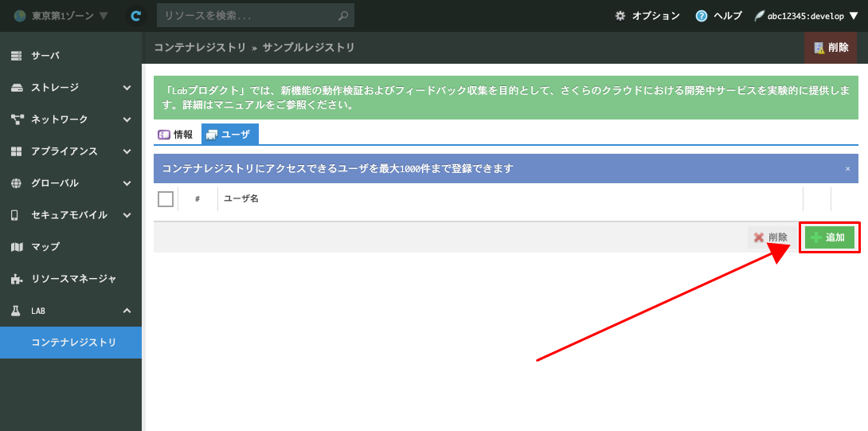Toggle the select-all checkbox in table header
This screenshot has height=431, width=868.
[x=166, y=199]
